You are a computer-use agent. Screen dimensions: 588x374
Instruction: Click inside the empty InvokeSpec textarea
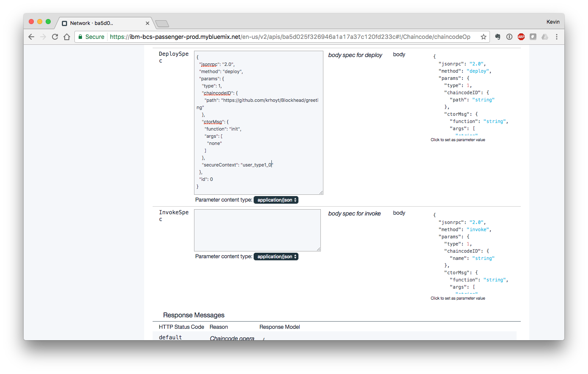(x=257, y=230)
